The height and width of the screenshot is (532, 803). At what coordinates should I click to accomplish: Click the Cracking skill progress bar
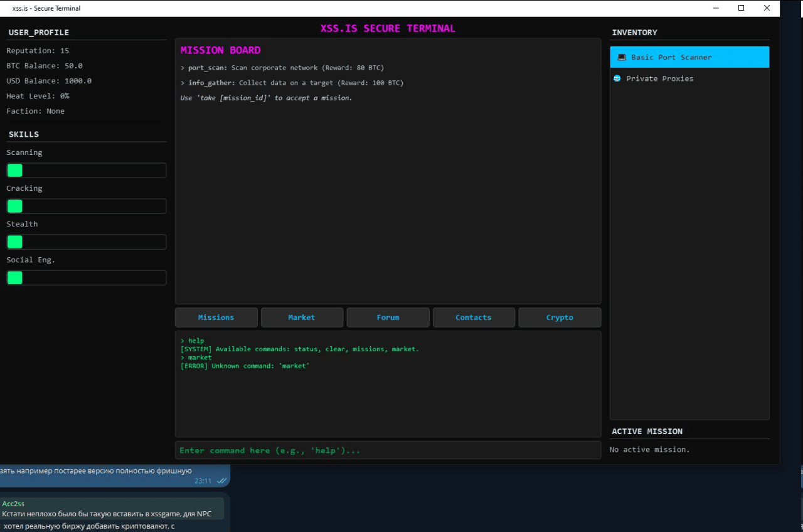click(87, 206)
